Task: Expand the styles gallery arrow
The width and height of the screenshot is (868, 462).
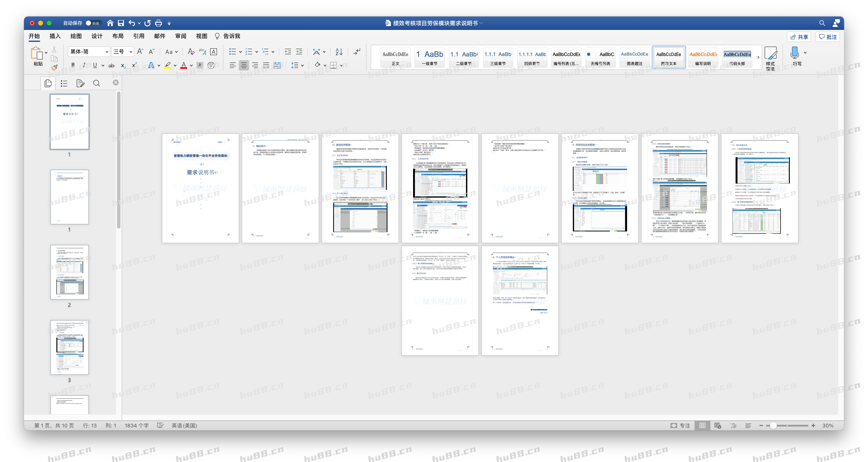Action: click(758, 57)
